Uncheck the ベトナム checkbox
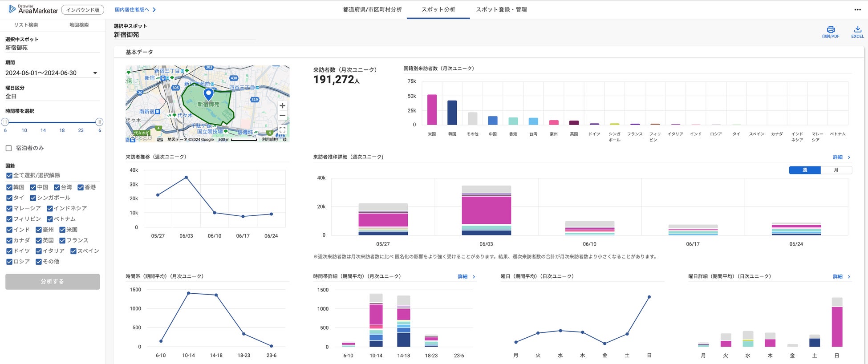This screenshot has width=868, height=364. point(49,219)
